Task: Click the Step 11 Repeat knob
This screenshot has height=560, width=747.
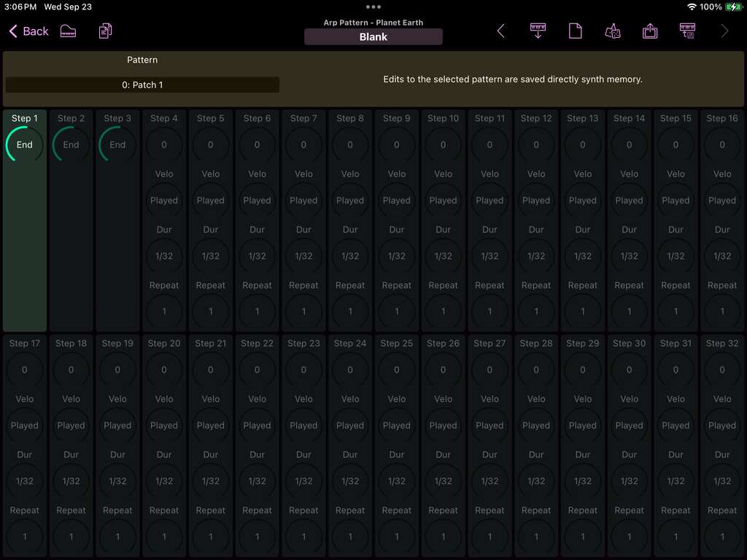Action: pyautogui.click(x=489, y=311)
